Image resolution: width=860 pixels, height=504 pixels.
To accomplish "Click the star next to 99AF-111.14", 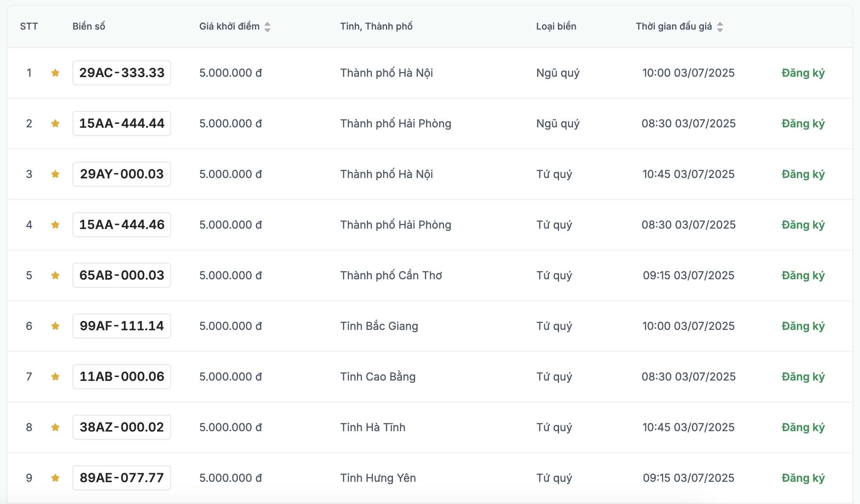I will pos(55,326).
